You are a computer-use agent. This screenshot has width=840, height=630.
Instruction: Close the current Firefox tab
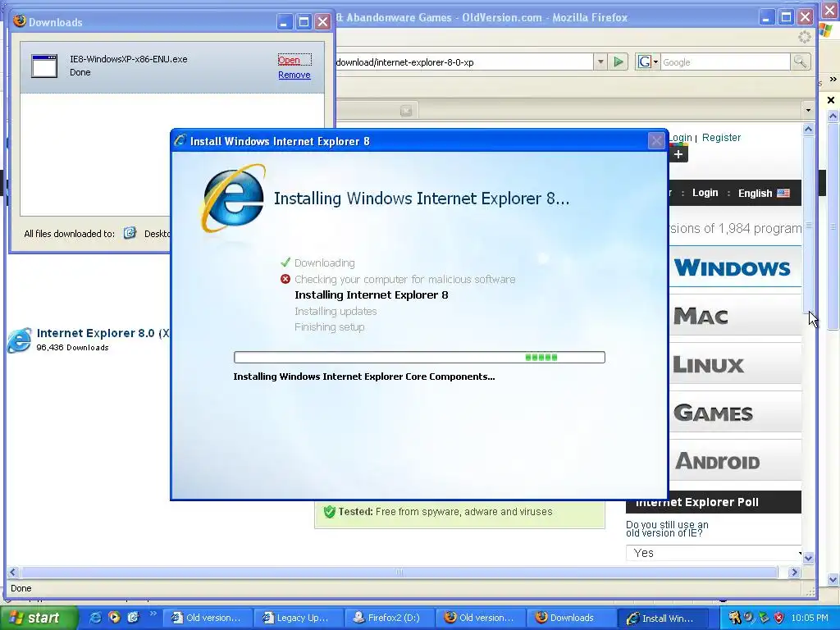(x=406, y=111)
